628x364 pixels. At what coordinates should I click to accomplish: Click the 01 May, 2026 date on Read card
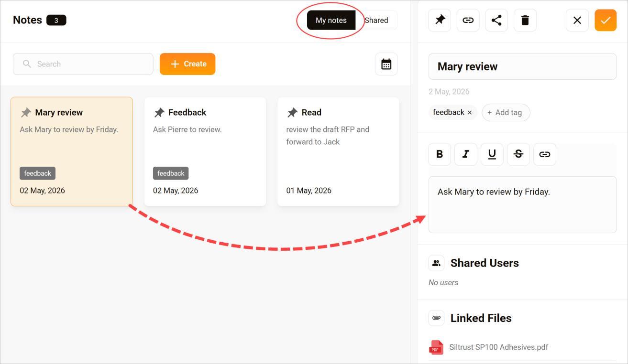tap(308, 190)
